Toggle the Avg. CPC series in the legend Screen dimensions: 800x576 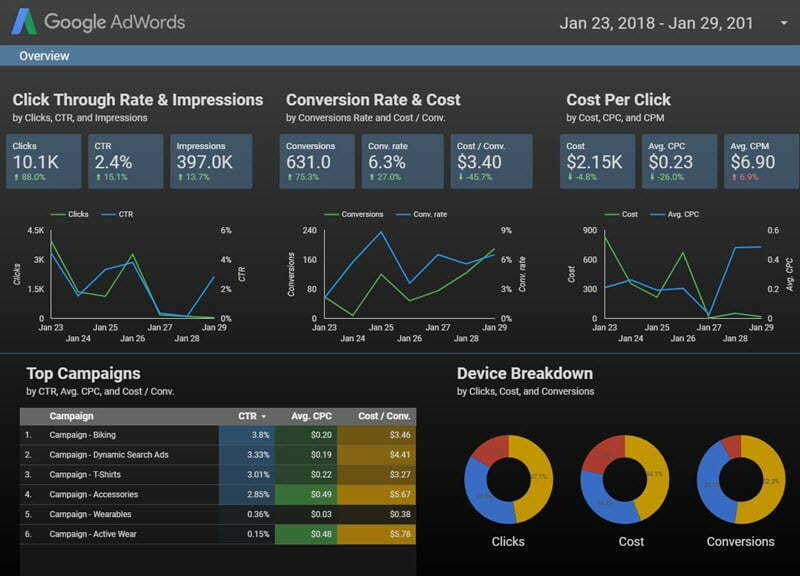[x=682, y=213]
